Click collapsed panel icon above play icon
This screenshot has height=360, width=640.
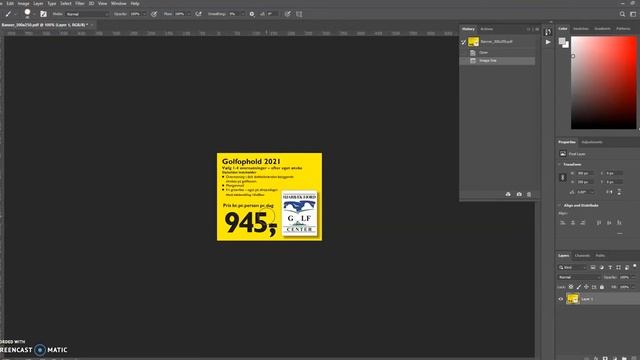tap(548, 32)
